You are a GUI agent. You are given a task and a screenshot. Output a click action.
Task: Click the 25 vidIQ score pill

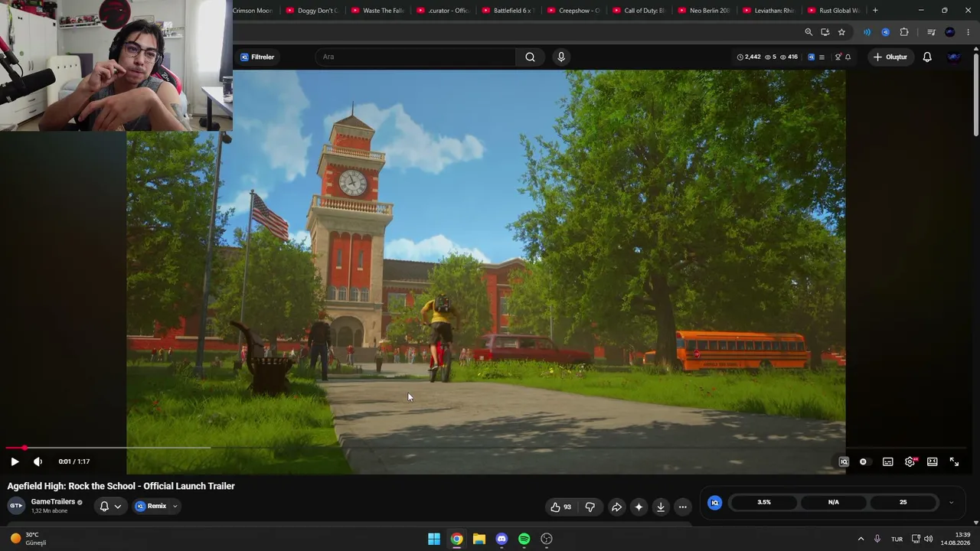click(x=903, y=502)
